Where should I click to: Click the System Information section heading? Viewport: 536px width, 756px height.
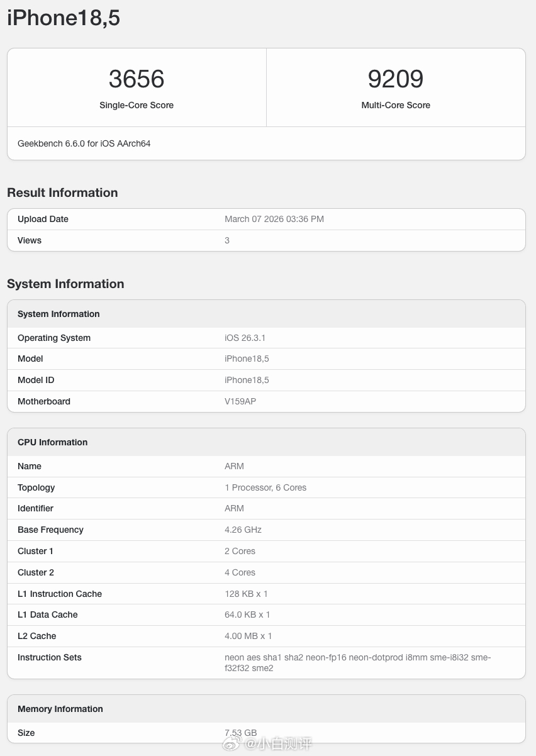(65, 284)
